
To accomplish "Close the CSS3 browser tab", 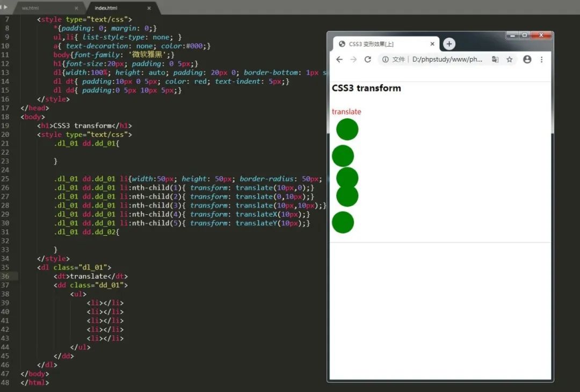I will (432, 44).
